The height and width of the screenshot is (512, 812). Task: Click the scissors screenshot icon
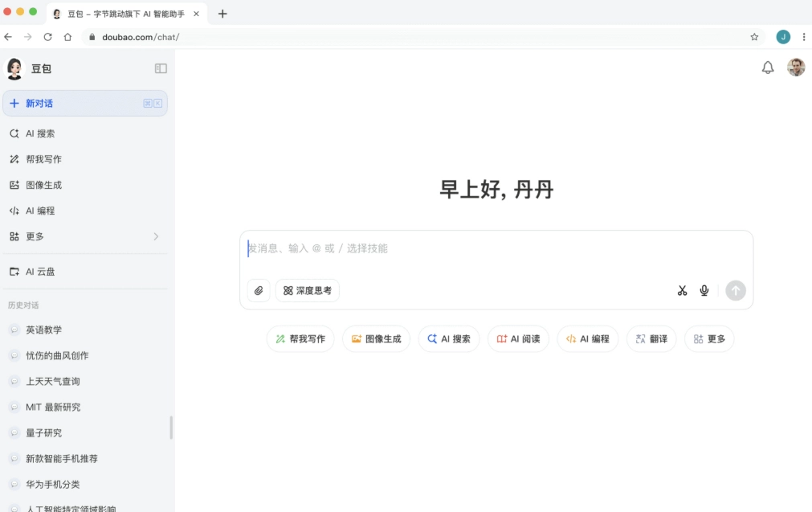click(x=682, y=290)
